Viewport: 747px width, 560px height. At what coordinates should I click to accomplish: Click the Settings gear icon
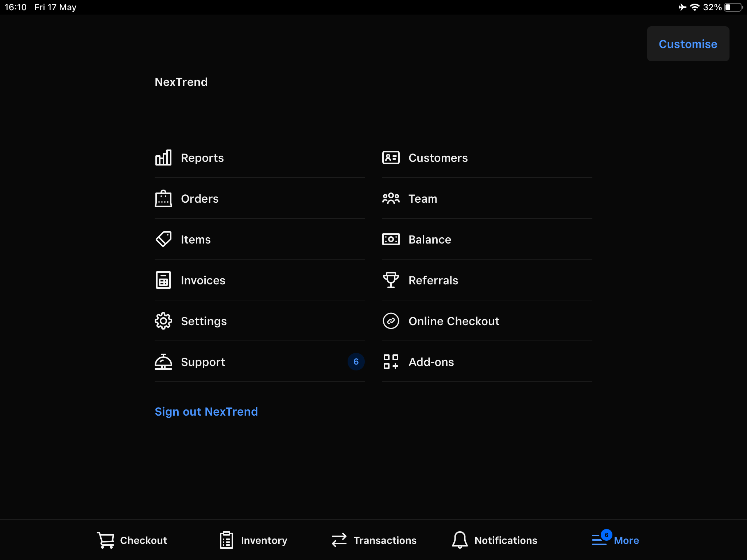point(163,321)
